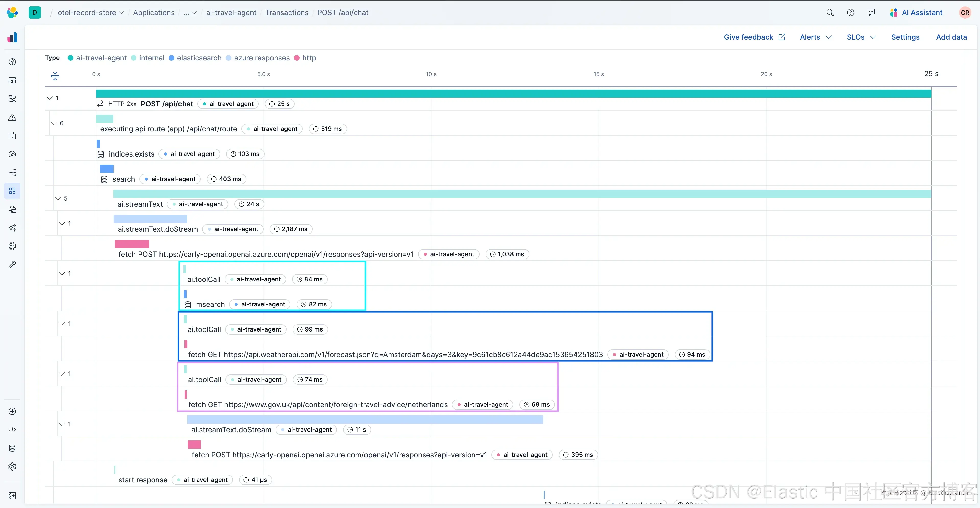Screen dimensions: 980x508
Task: Go to Transactions breadcrumb
Action: (287, 13)
